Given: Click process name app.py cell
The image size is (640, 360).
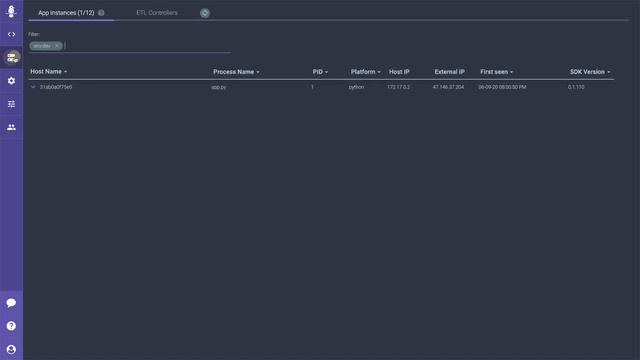Looking at the screenshot, I should [x=218, y=87].
